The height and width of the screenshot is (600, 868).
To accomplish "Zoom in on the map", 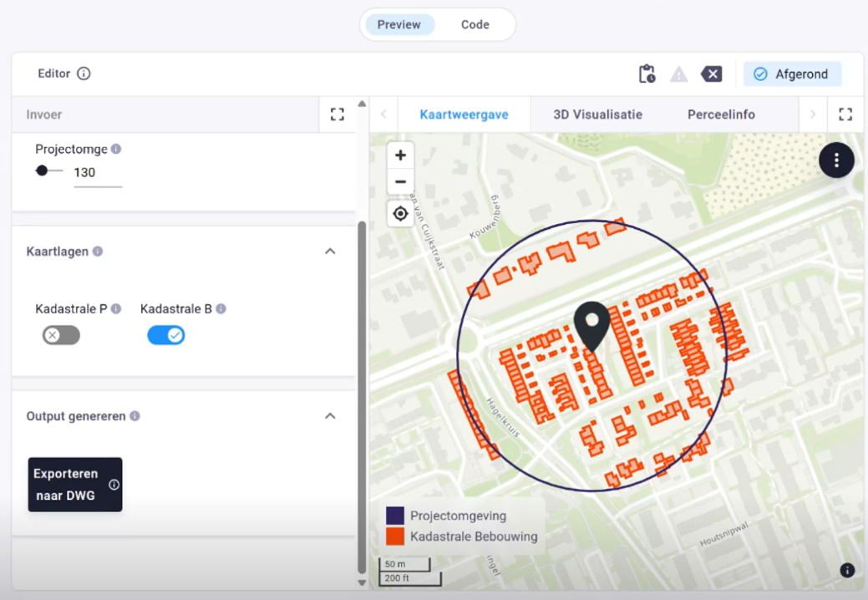I will (400, 155).
